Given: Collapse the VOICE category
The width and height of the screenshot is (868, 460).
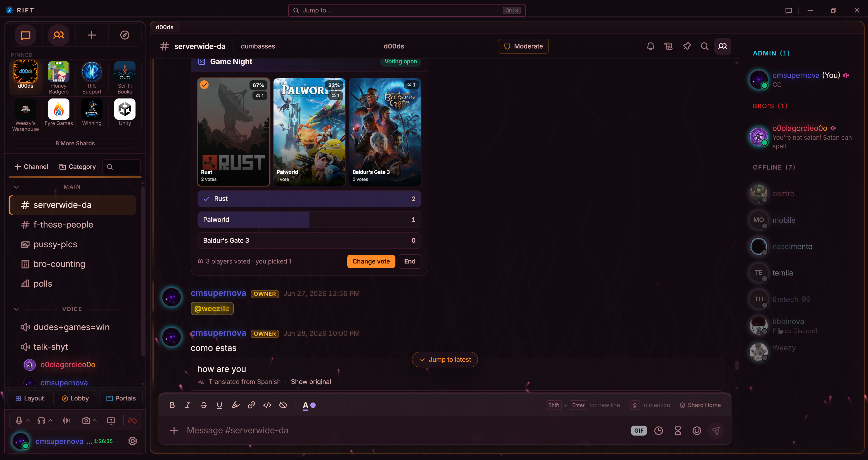Looking at the screenshot, I should pos(16,309).
